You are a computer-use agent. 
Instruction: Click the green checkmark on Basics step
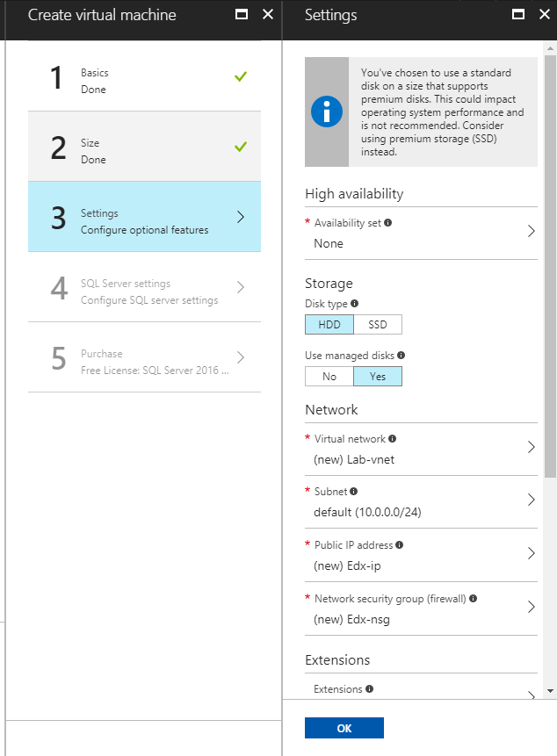click(241, 76)
